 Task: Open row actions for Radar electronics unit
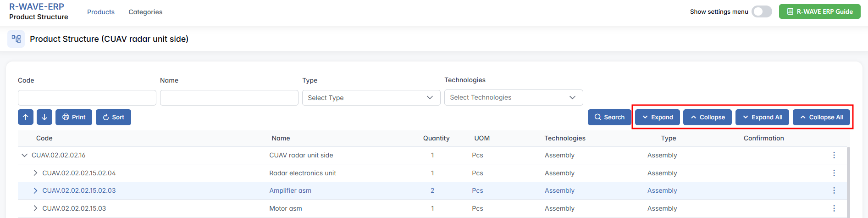click(834, 173)
